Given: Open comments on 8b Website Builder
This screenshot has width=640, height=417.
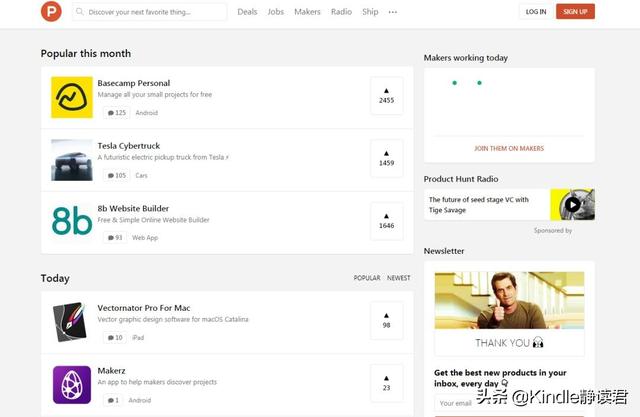Looking at the screenshot, I should (115, 237).
